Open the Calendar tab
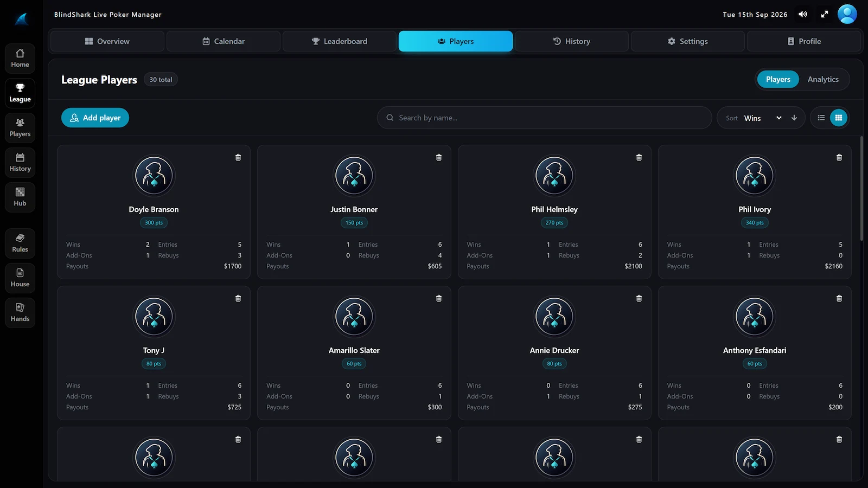The height and width of the screenshot is (488, 868). (x=224, y=41)
